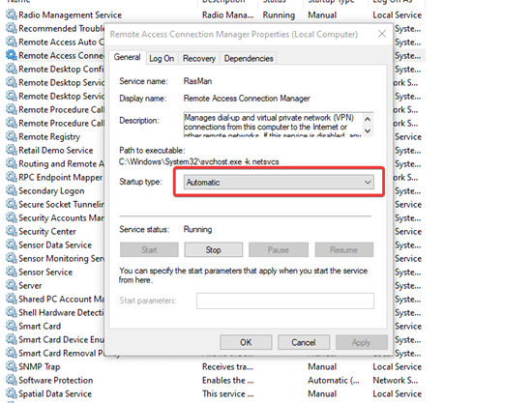The width and height of the screenshot is (532, 403).
Task: Open the Recovery tab
Action: (x=199, y=58)
